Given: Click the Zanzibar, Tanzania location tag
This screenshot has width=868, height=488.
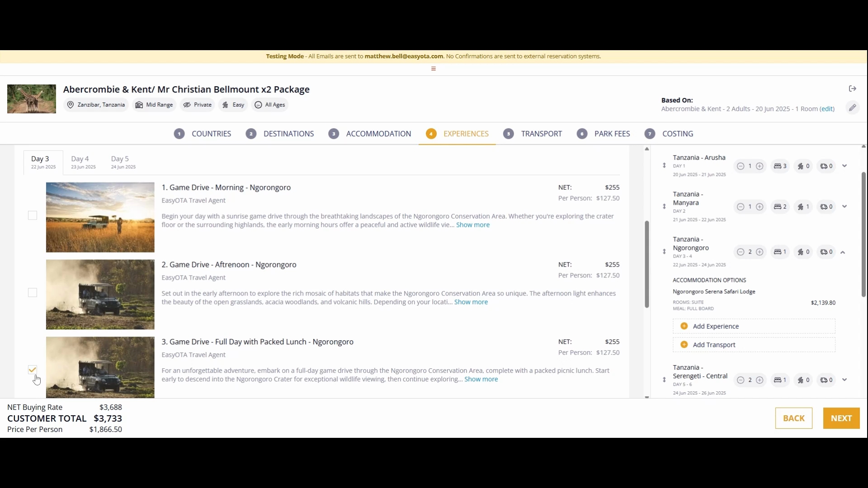Looking at the screenshot, I should point(96,105).
